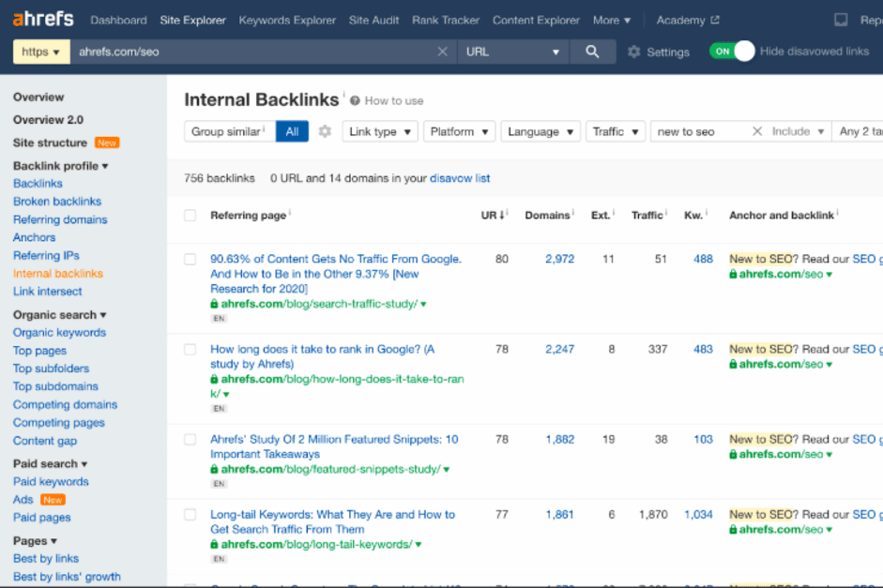Click the lock icon for search-traffic-study URL
The image size is (883, 588).
[214, 304]
